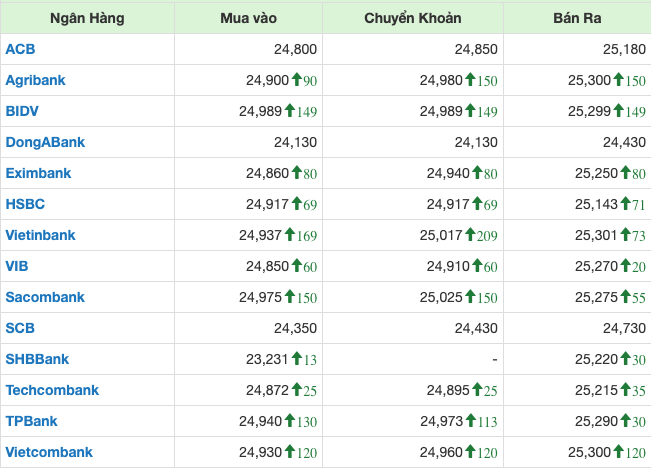Open the Techcombank link
This screenshot has width=651, height=469.
click(x=52, y=390)
